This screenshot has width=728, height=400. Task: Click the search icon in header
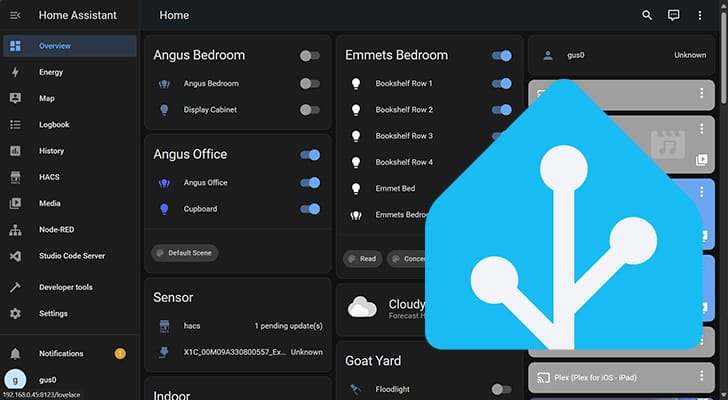(647, 15)
